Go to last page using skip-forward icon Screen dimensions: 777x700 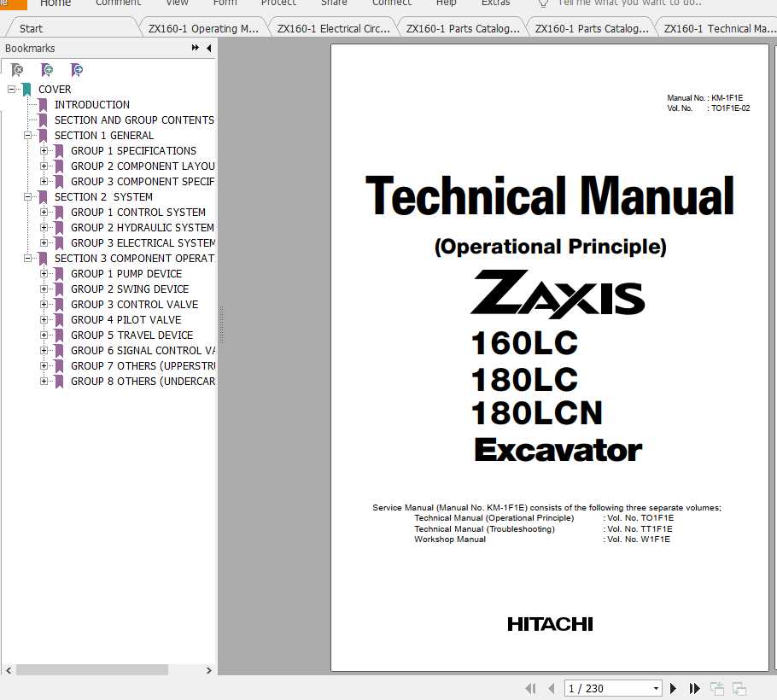click(694, 688)
